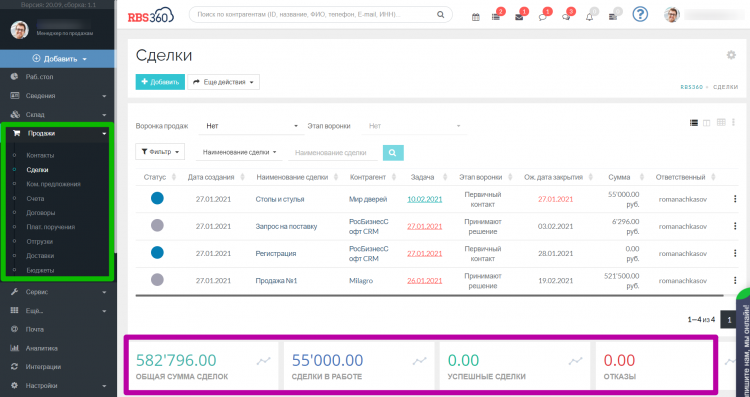Expand the Сервис sidebar section
The image size is (750, 397).
tap(58, 292)
